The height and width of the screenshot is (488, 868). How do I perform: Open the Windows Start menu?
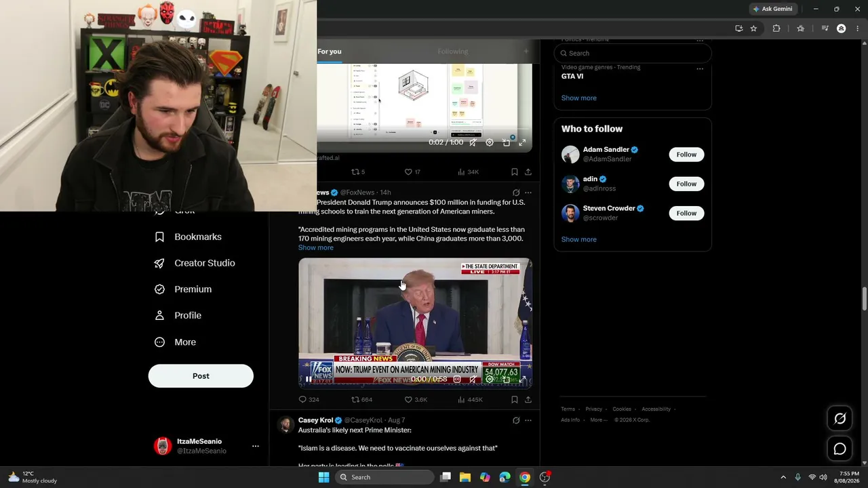click(323, 477)
